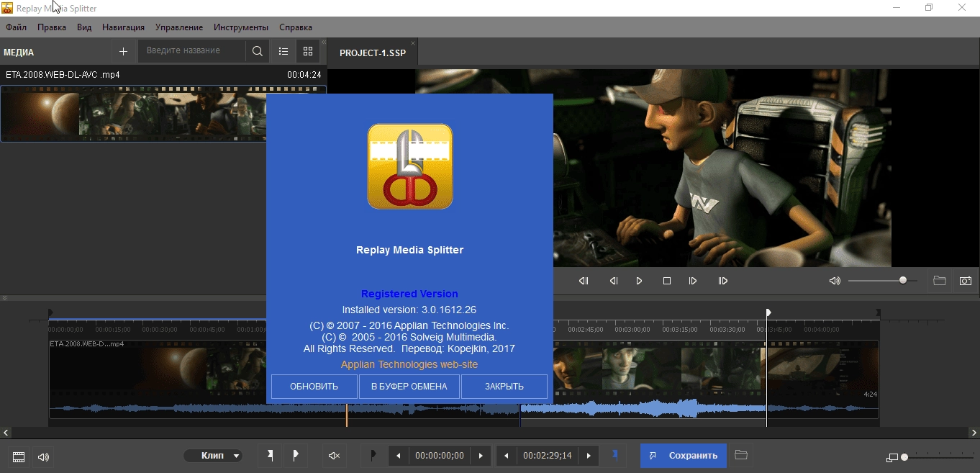Toggle the audio waveform view in the timeline
Screen dimensions: 980x473
pyautogui.click(x=43, y=456)
